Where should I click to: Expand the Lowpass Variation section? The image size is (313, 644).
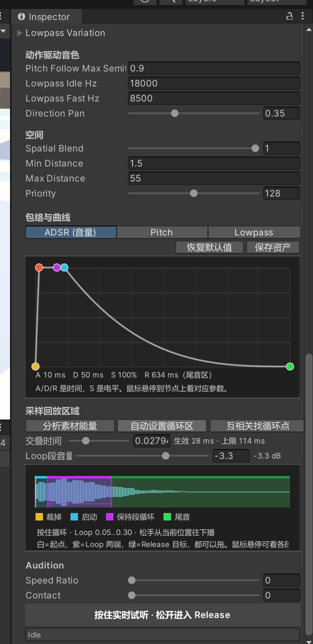click(x=20, y=33)
